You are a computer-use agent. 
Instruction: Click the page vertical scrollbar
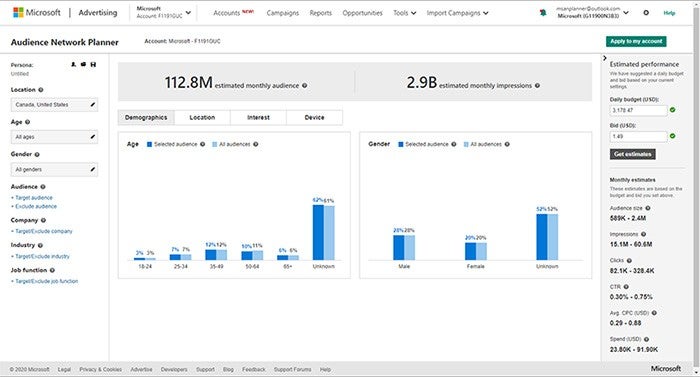(697, 188)
